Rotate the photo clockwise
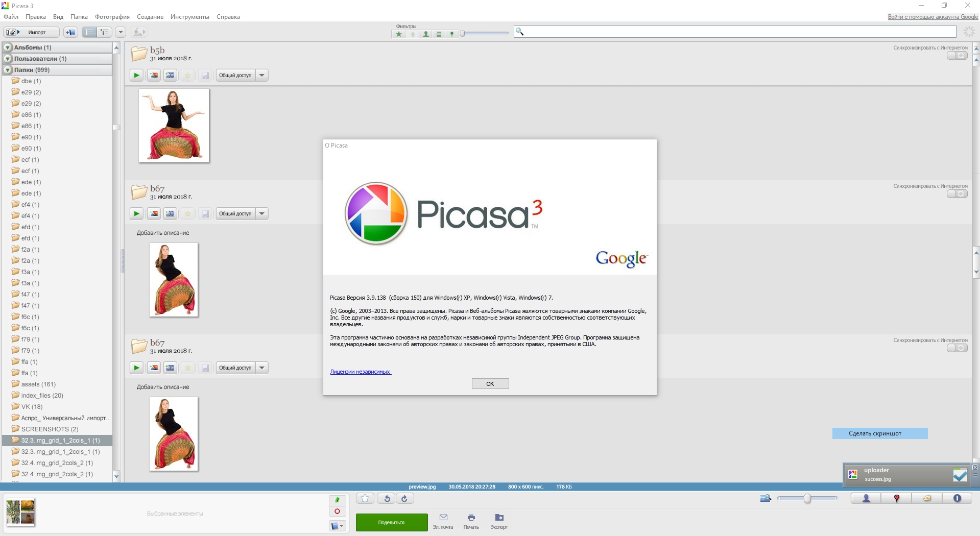Viewport: 980px width, 536px height. tap(404, 499)
